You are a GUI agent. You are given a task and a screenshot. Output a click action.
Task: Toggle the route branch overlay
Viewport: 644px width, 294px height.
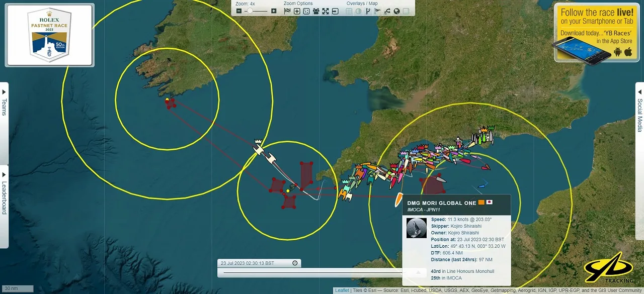tap(368, 11)
